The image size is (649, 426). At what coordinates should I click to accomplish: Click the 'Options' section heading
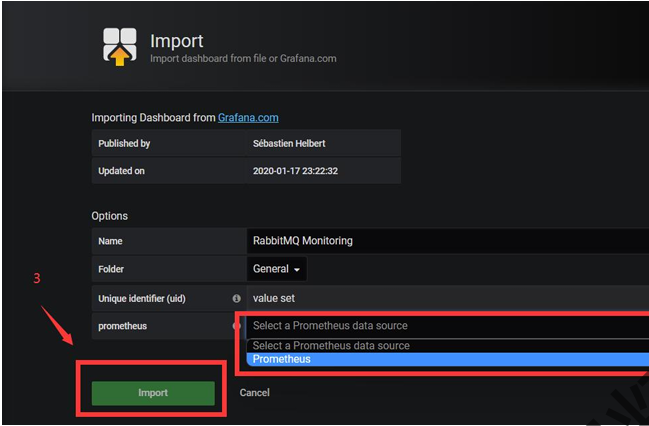[110, 216]
